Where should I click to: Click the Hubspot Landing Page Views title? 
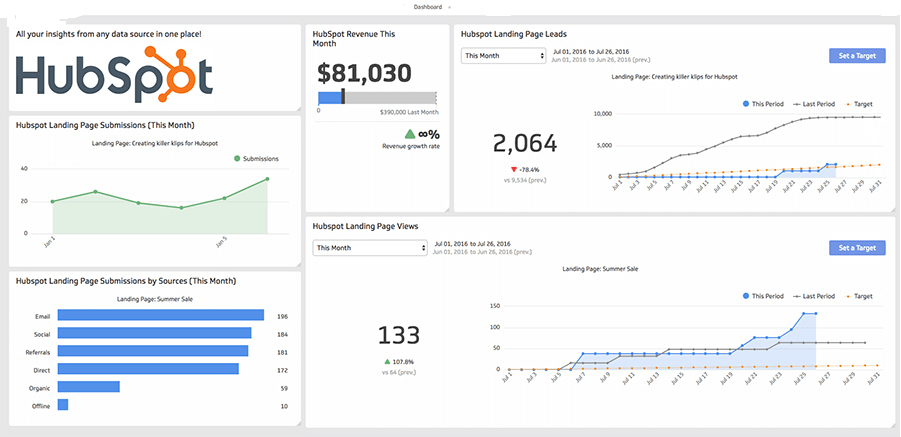[365, 226]
